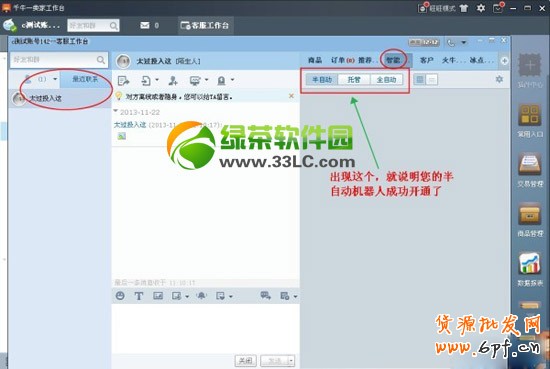Screen dimensions: 550x369
Task: Expand the dropdown arrow beside phone icon
Action: pyautogui.click(x=464, y=42)
